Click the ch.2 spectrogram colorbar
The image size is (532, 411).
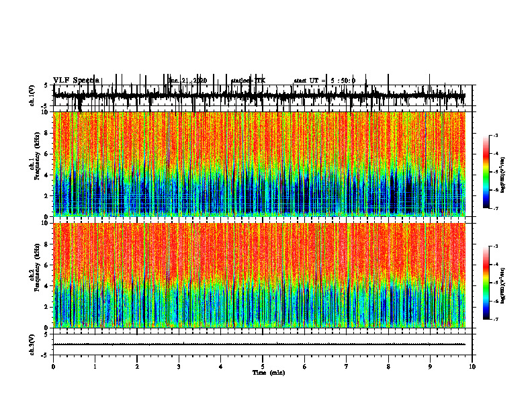[486, 283]
